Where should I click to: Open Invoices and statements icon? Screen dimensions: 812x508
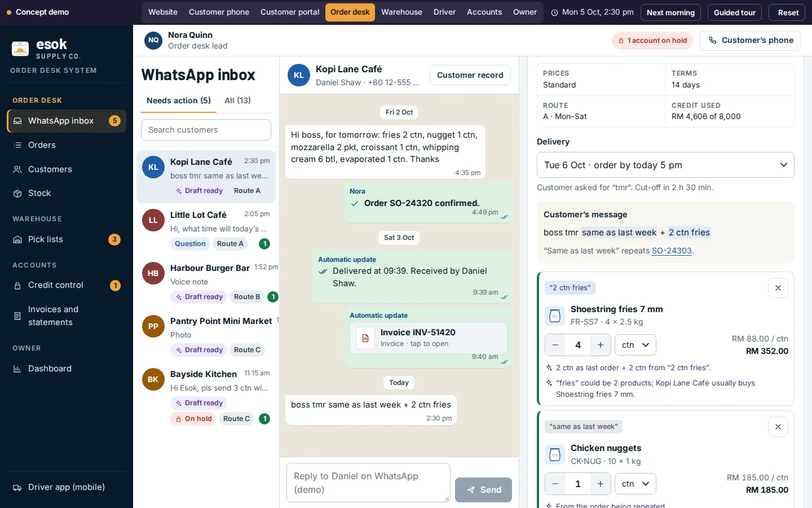point(17,316)
